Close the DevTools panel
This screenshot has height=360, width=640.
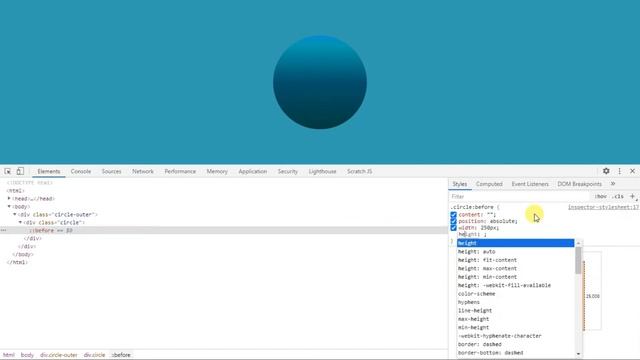[633, 171]
